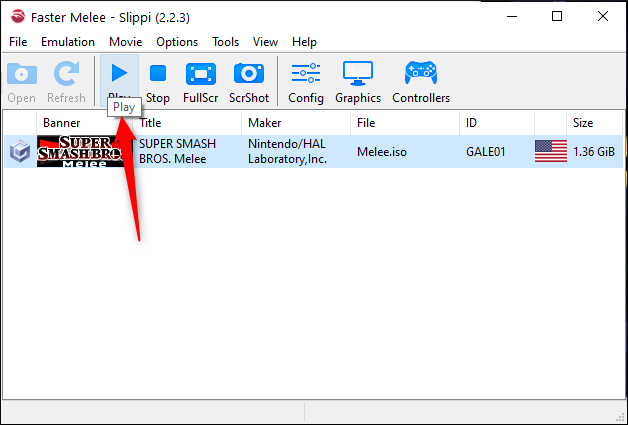Minimize the Faster Melee window

[x=512, y=17]
